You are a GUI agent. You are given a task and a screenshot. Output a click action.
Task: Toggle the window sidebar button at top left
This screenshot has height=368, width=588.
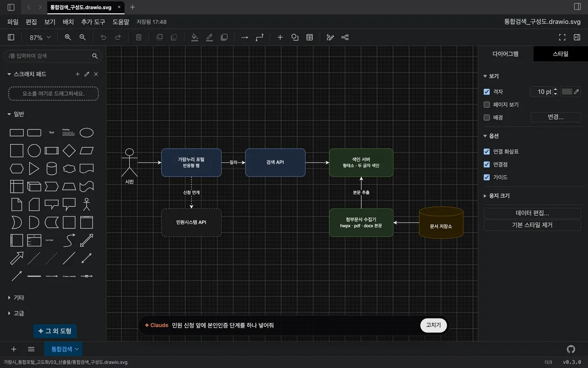(x=11, y=7)
